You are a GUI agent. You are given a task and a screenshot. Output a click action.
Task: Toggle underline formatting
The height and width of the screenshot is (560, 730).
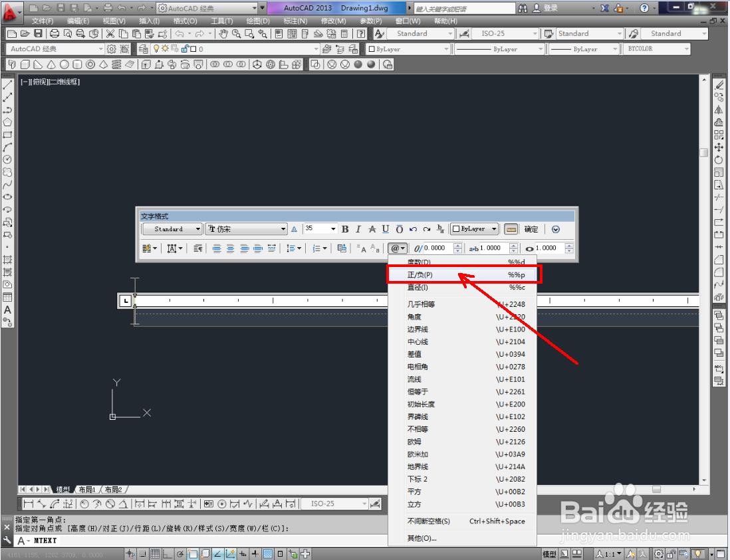[386, 229]
